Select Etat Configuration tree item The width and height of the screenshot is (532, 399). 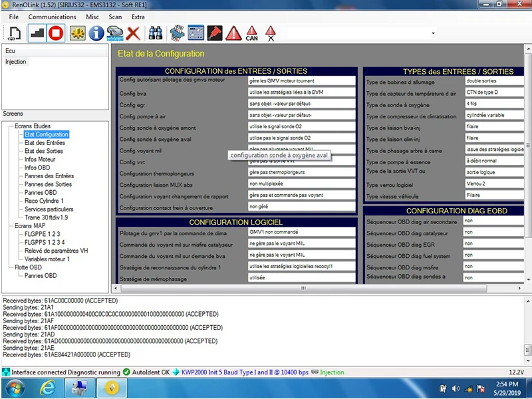(47, 134)
